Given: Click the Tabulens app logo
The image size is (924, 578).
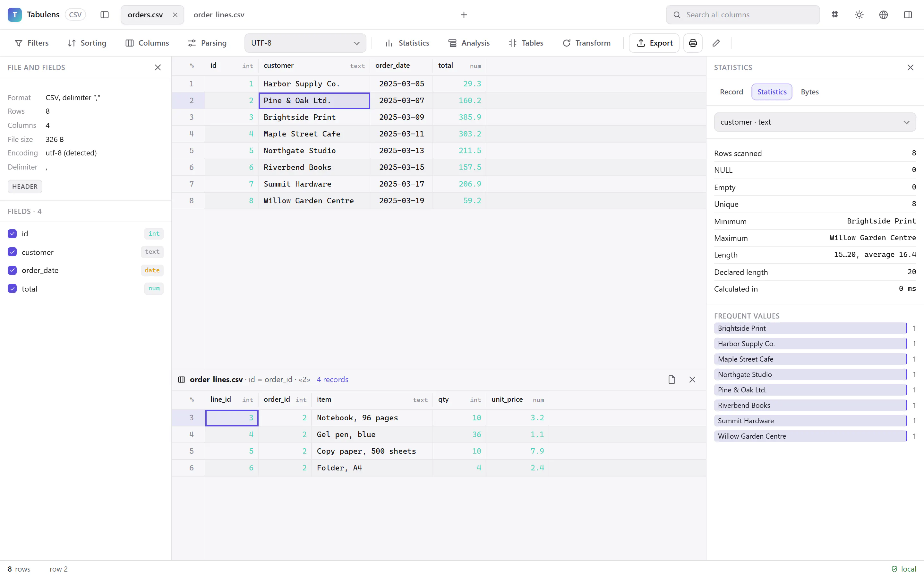Looking at the screenshot, I should [14, 14].
